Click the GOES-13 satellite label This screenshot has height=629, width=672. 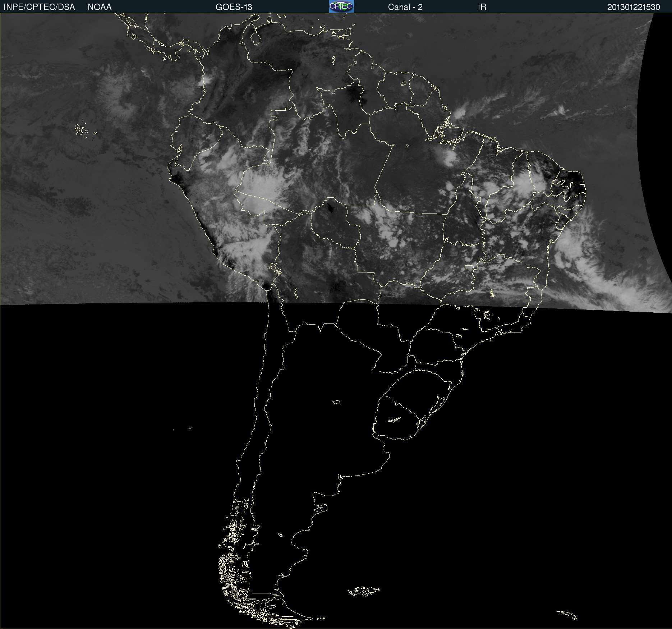click(234, 7)
